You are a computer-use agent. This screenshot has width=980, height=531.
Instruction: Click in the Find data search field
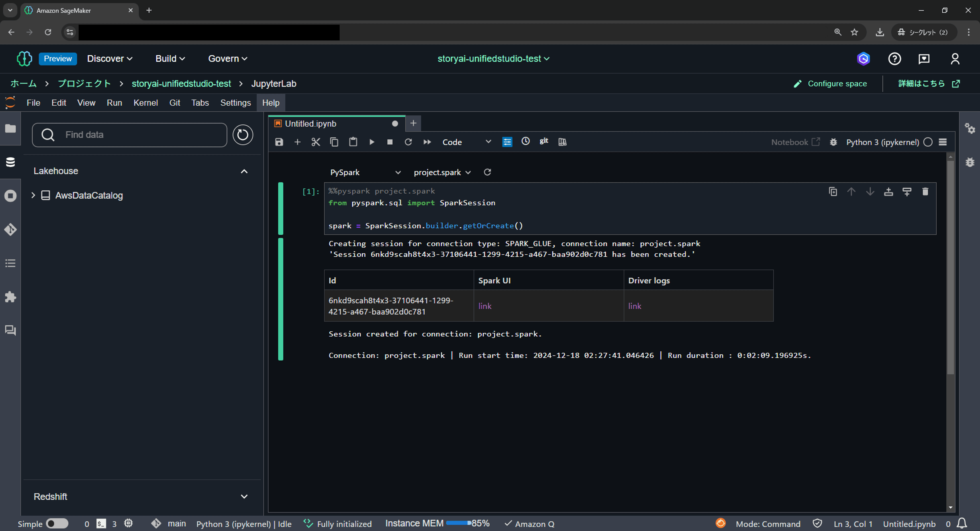130,135
